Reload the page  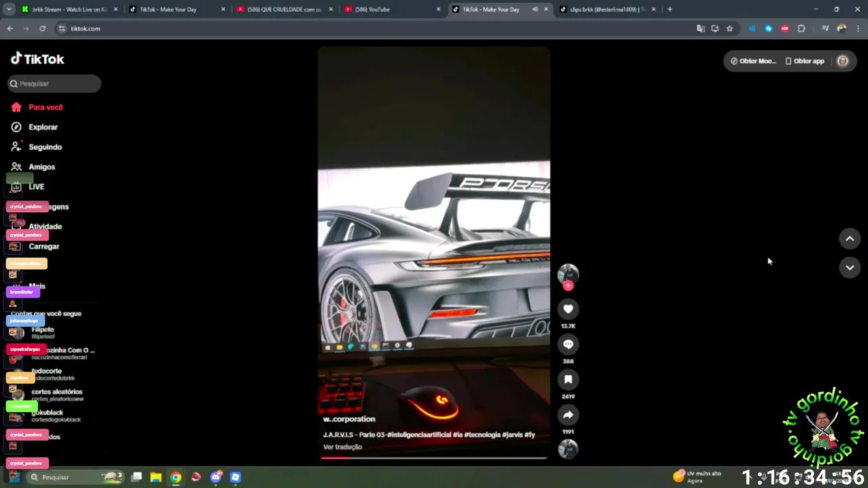coord(42,28)
